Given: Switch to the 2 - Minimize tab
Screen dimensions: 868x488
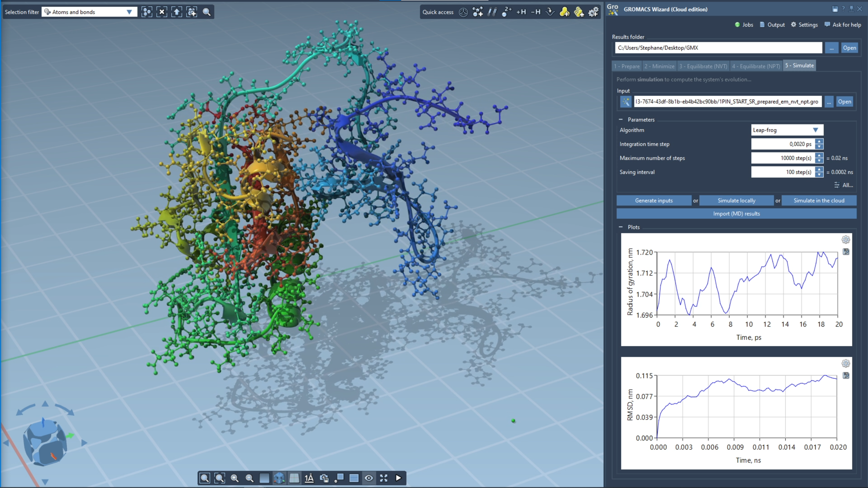Looking at the screenshot, I should coord(659,66).
